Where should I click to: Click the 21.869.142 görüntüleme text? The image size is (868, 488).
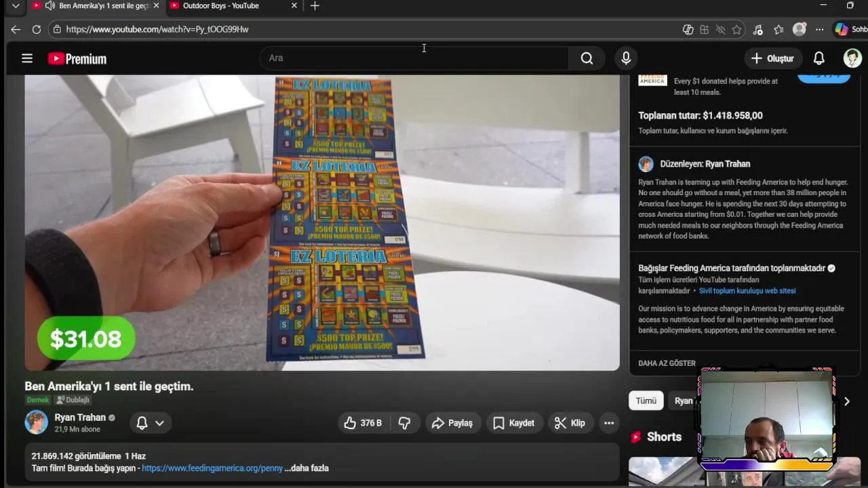[x=76, y=456]
